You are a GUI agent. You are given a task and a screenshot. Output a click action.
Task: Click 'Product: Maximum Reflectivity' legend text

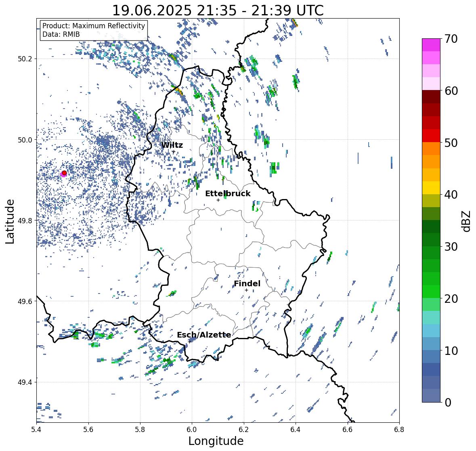[x=94, y=26]
